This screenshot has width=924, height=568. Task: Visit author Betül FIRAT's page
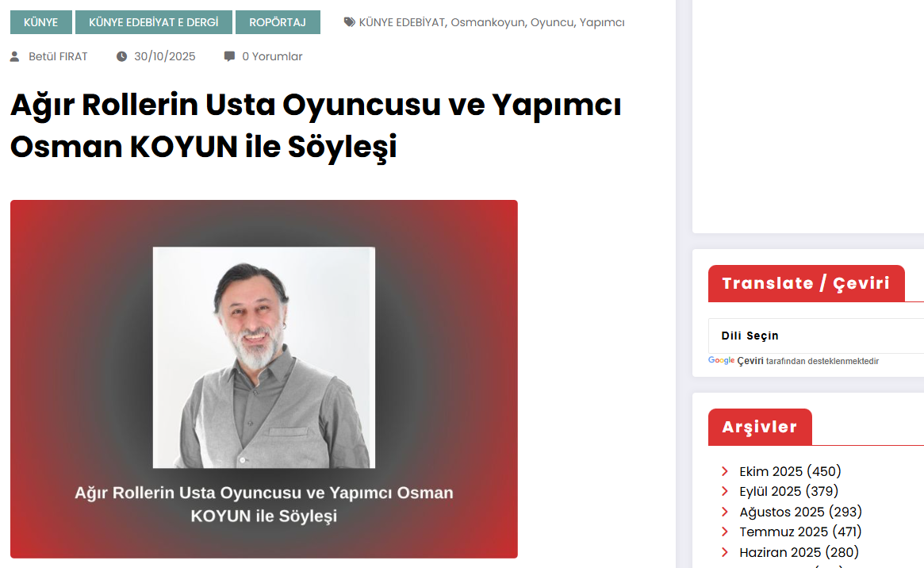click(x=58, y=56)
